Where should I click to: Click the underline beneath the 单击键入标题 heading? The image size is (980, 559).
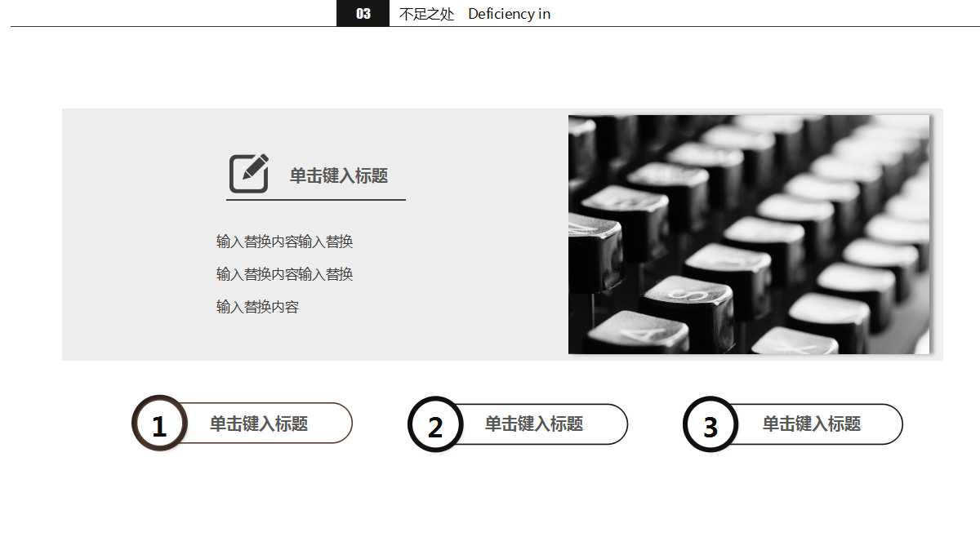point(316,198)
